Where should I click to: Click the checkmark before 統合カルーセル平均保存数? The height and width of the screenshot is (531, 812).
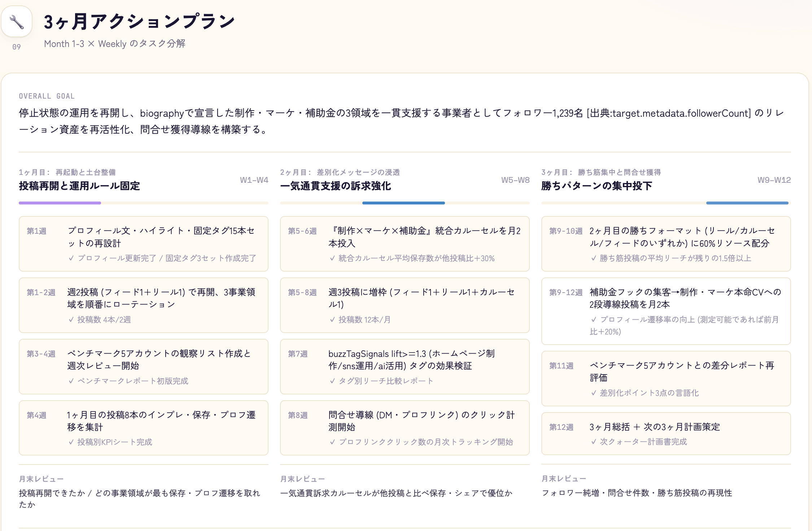point(332,258)
